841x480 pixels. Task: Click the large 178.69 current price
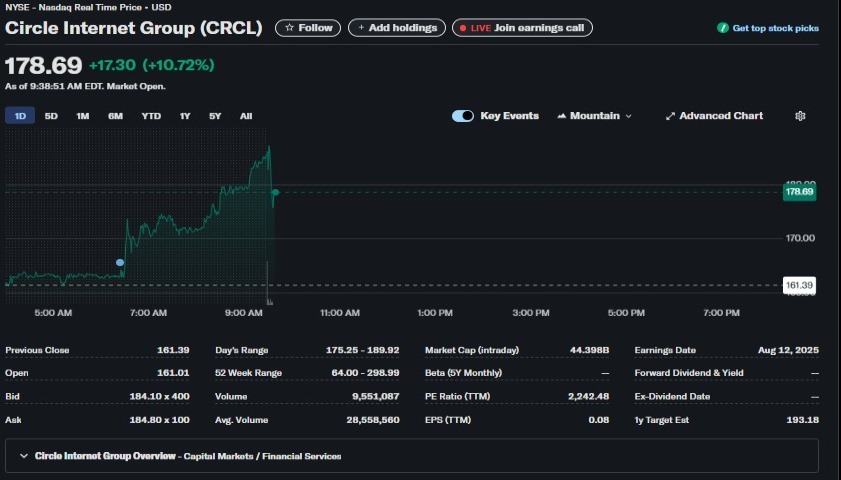point(43,65)
